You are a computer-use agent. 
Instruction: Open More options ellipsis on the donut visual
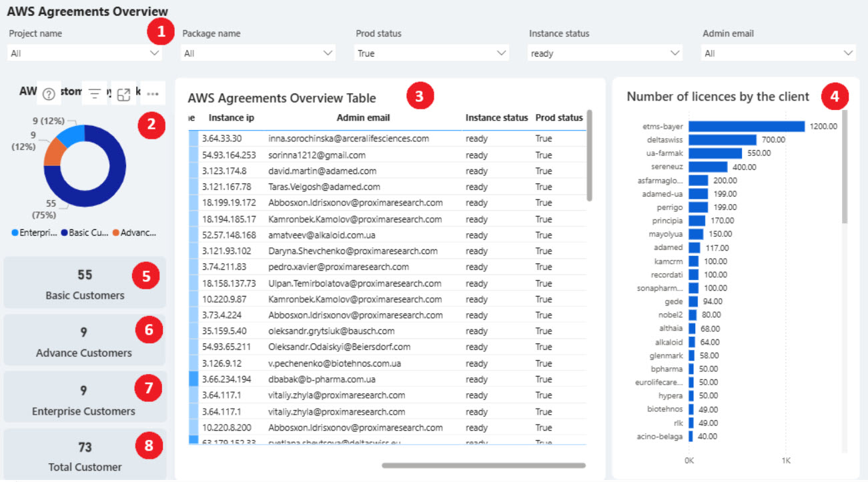click(x=153, y=94)
